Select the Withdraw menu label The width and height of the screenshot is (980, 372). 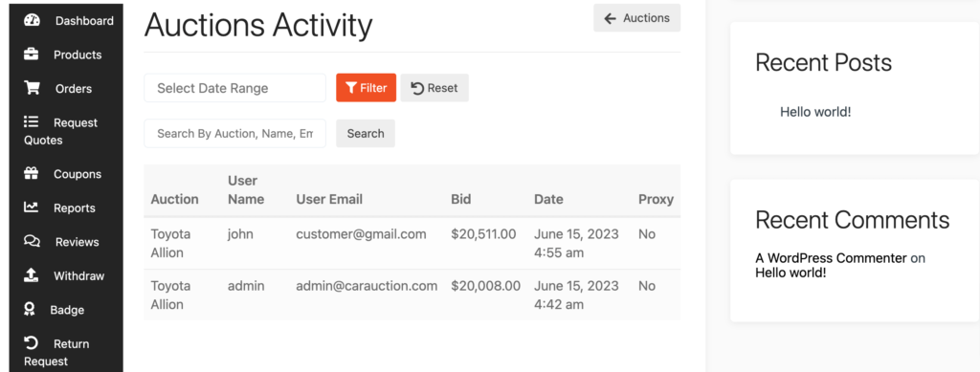78,275
